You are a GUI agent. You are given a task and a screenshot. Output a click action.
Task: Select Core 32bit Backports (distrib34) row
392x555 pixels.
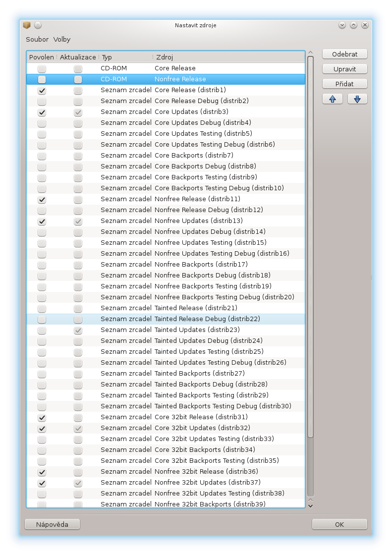click(x=166, y=450)
